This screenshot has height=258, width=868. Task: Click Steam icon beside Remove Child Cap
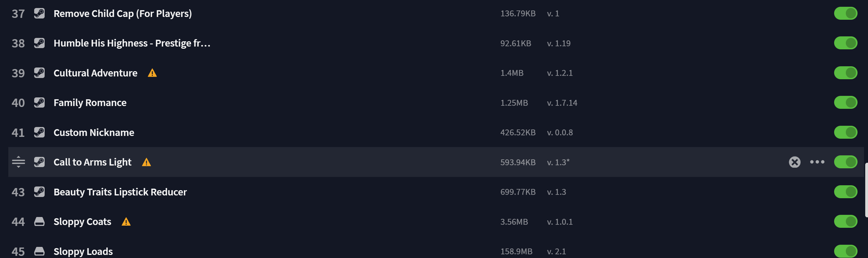pyautogui.click(x=39, y=14)
